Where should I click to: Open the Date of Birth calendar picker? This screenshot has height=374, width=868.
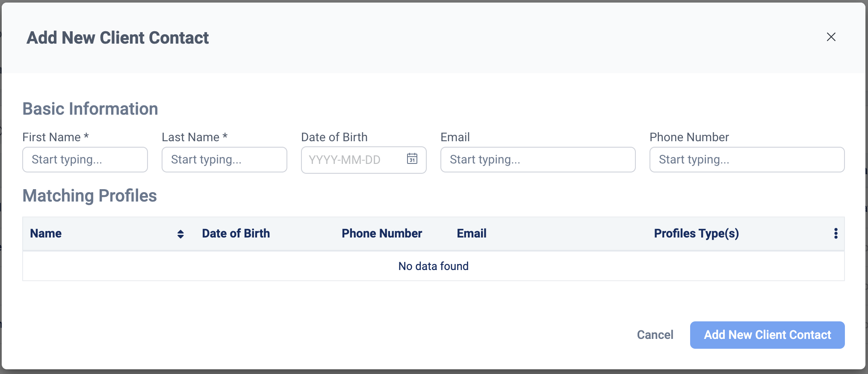point(412,160)
